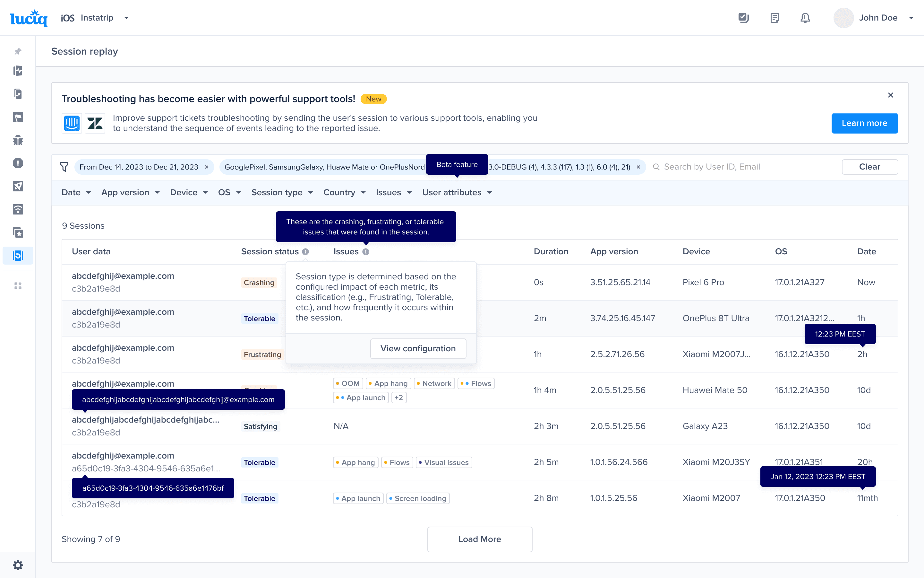Viewport: 924px width, 578px height.
Task: Click the Screen loading issue tag
Action: tap(418, 498)
